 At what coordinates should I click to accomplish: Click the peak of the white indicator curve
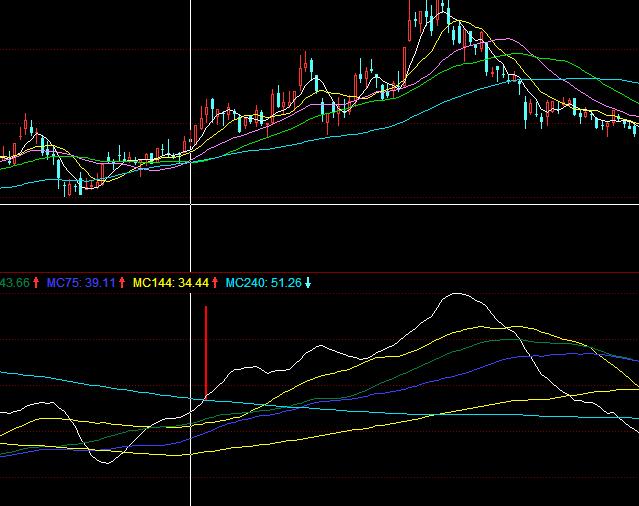[457, 294]
